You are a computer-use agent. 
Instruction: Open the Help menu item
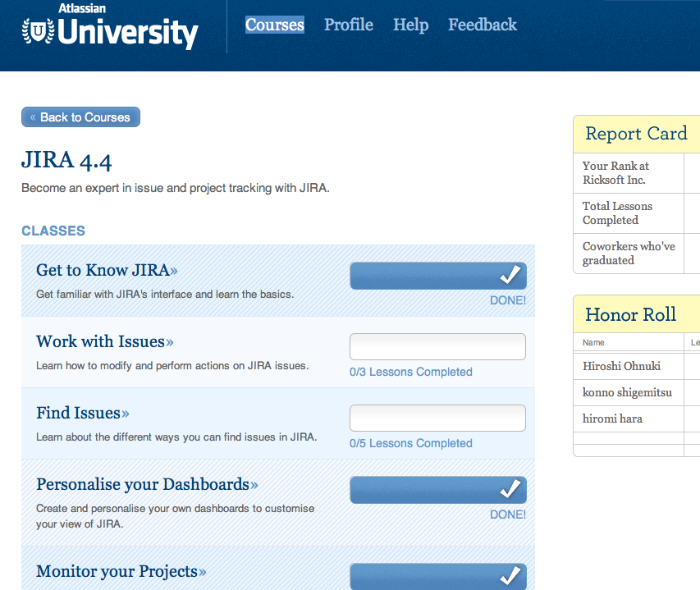pos(410,25)
